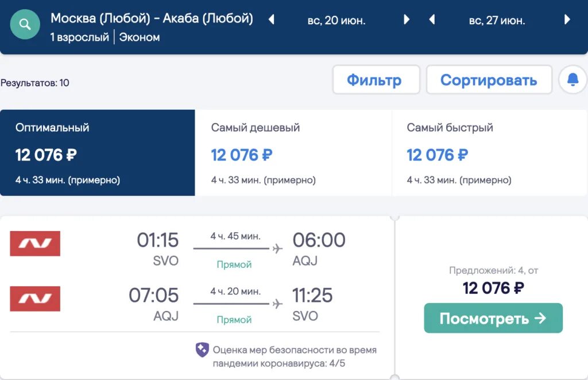Click the price alert bell icon
The width and height of the screenshot is (588, 380).
click(572, 80)
